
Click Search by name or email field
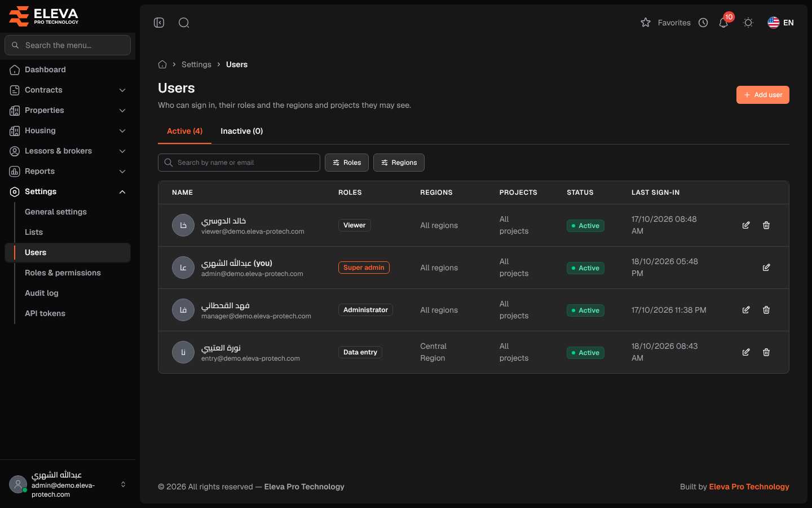(x=239, y=163)
